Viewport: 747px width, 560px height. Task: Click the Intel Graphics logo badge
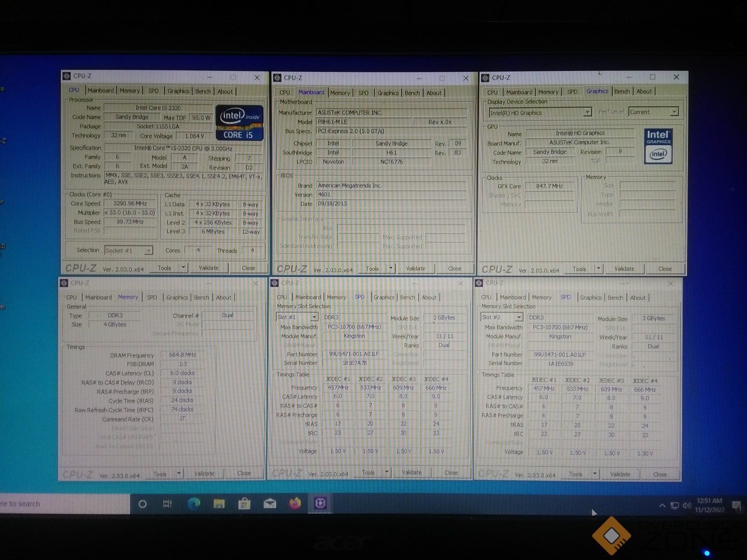coord(658,147)
